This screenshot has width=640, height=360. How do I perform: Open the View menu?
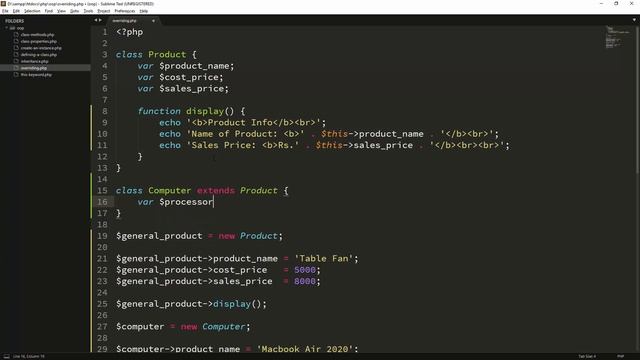tap(61, 11)
